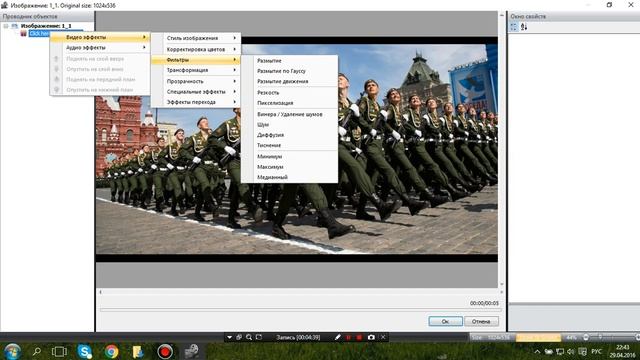Apply the Диффузия filter
The height and width of the screenshot is (360, 640).
(x=289, y=135)
